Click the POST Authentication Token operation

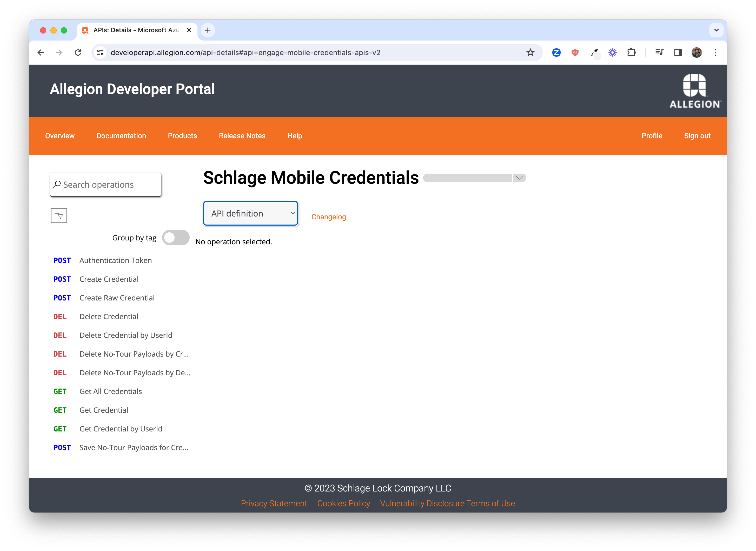click(116, 260)
